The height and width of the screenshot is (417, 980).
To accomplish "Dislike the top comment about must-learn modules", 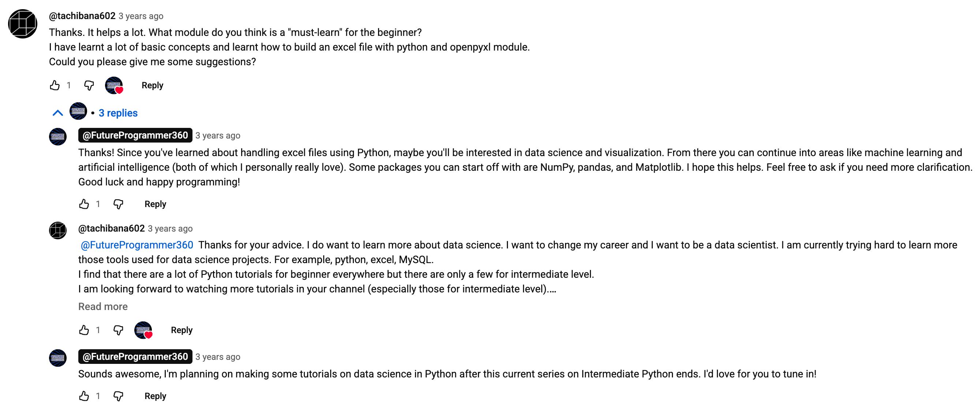I will coord(89,85).
